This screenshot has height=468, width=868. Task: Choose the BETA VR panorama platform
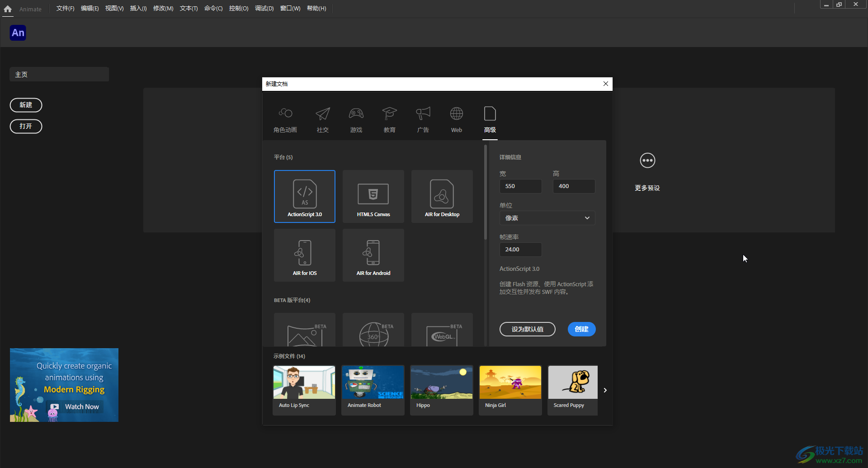coord(305,330)
